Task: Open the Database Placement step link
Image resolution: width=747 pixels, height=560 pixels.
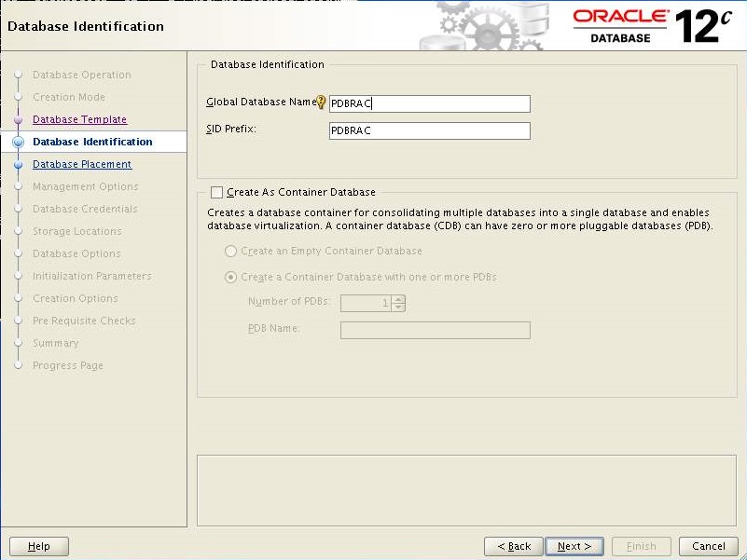Action: (82, 164)
